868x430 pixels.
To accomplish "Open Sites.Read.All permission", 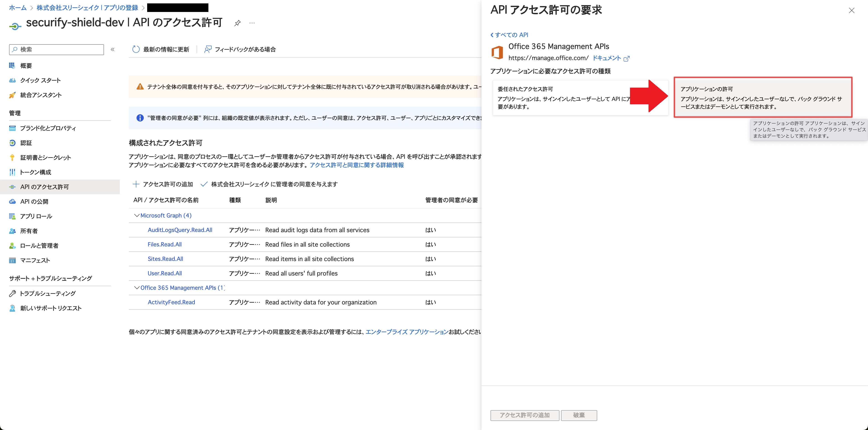I will pos(165,259).
